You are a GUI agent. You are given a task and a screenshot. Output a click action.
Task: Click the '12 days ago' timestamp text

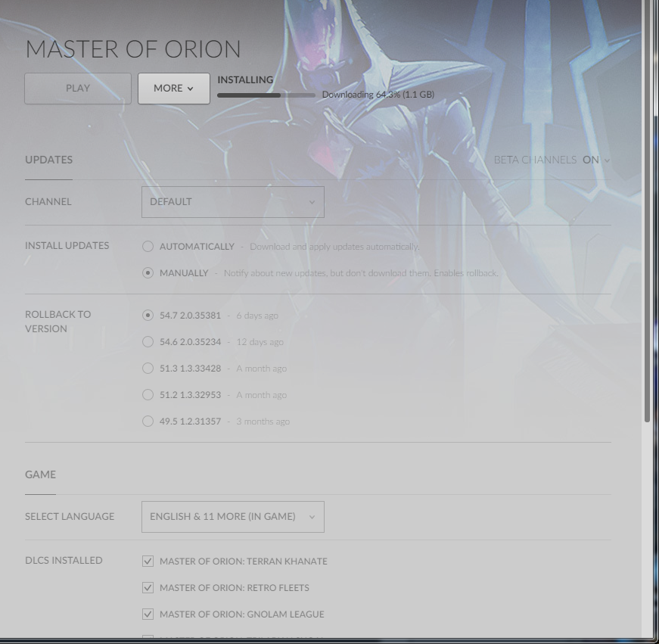click(260, 342)
